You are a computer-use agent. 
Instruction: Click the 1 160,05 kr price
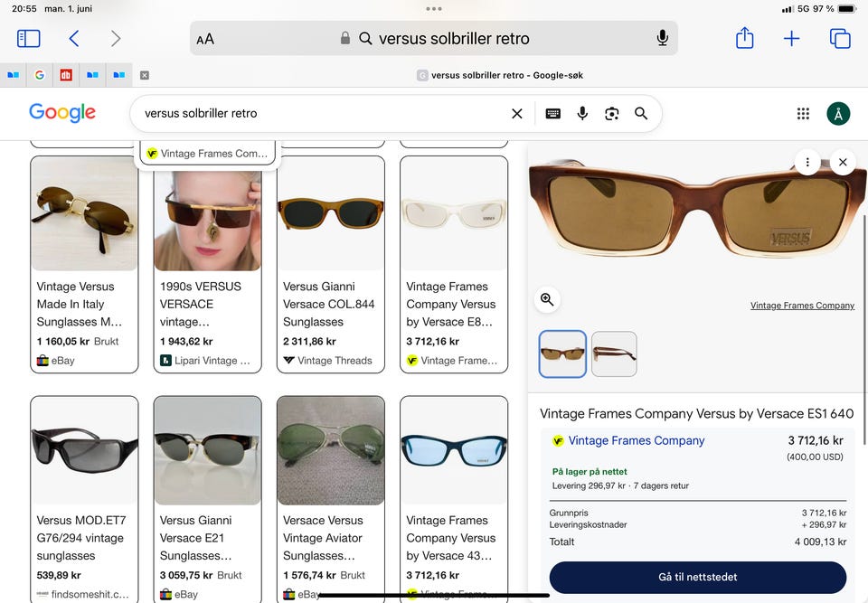pyautogui.click(x=63, y=341)
